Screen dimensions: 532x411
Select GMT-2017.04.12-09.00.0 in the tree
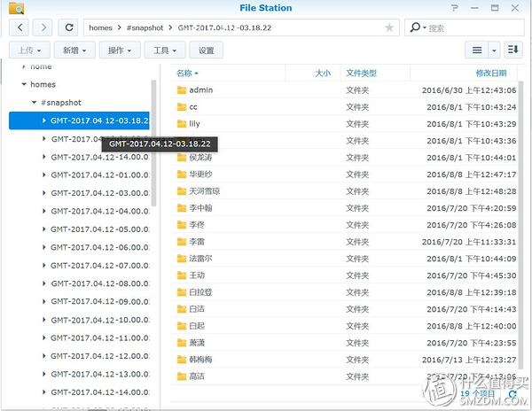click(x=100, y=301)
